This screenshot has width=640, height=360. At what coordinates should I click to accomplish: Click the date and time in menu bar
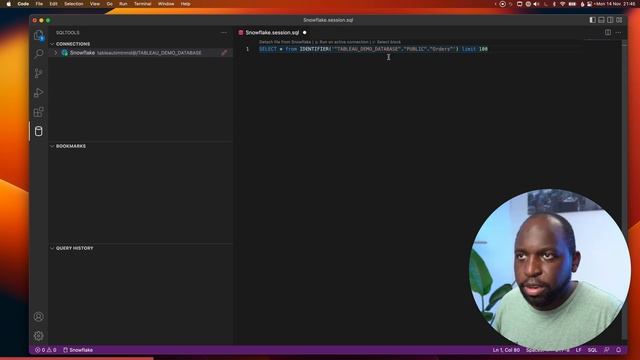click(x=616, y=4)
